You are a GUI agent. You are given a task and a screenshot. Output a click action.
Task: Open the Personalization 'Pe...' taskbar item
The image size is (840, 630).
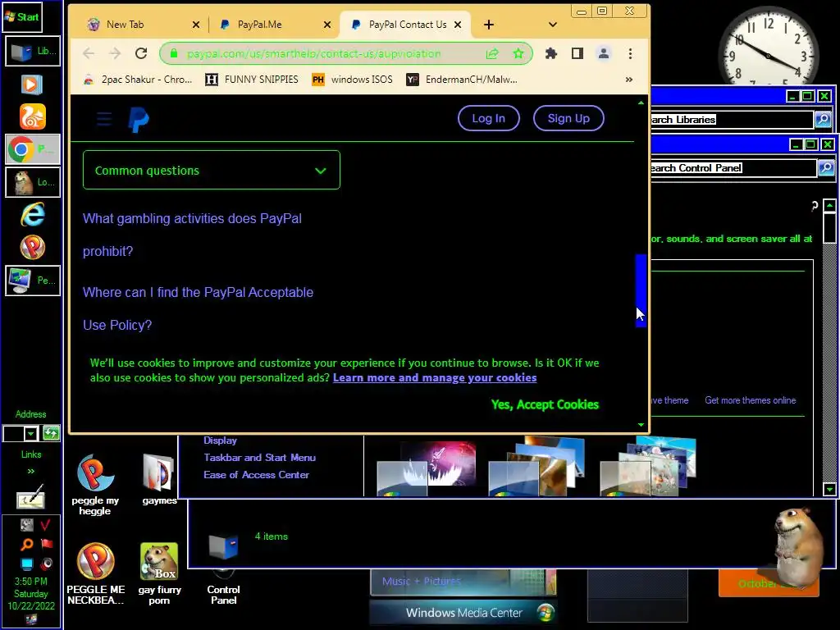tap(33, 281)
